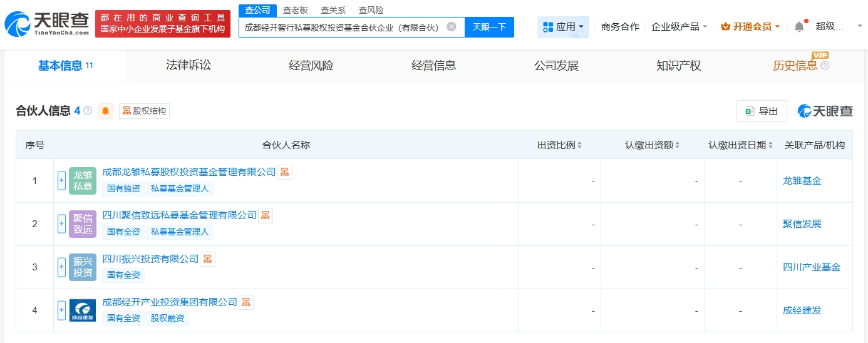
Task: Clear the search box with X icon
Action: point(451,27)
